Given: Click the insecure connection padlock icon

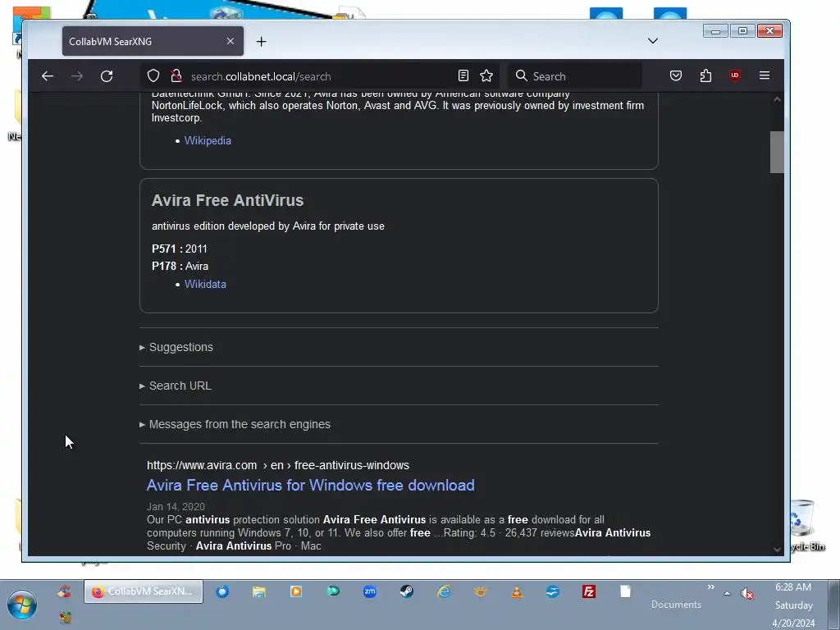Looking at the screenshot, I should (x=176, y=76).
